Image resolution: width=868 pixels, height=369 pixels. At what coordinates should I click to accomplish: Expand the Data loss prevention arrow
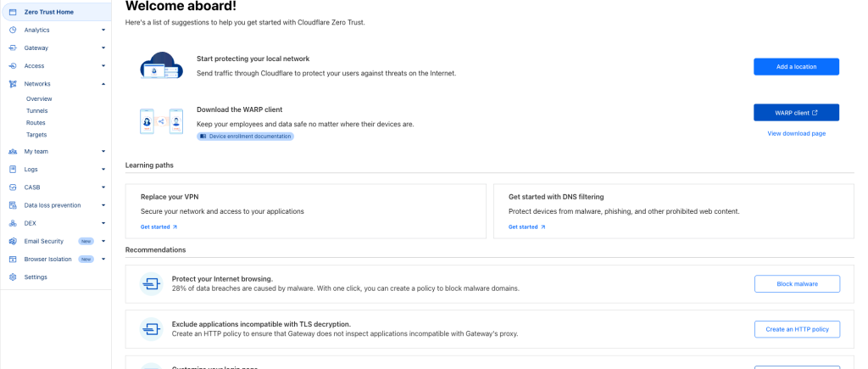(x=103, y=205)
